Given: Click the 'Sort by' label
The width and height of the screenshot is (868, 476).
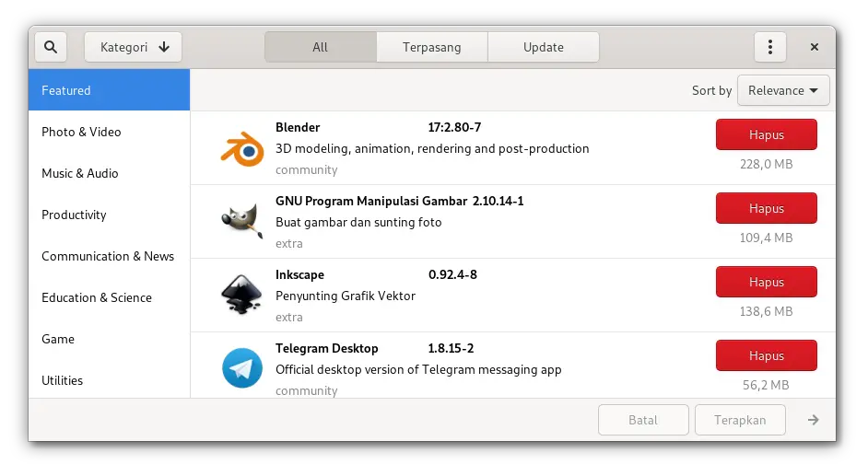Looking at the screenshot, I should pyautogui.click(x=712, y=90).
